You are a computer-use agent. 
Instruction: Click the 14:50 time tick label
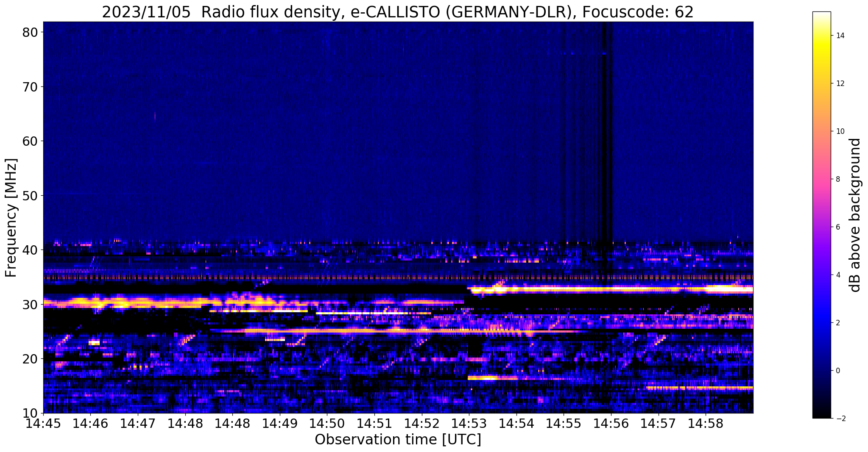click(x=327, y=424)
